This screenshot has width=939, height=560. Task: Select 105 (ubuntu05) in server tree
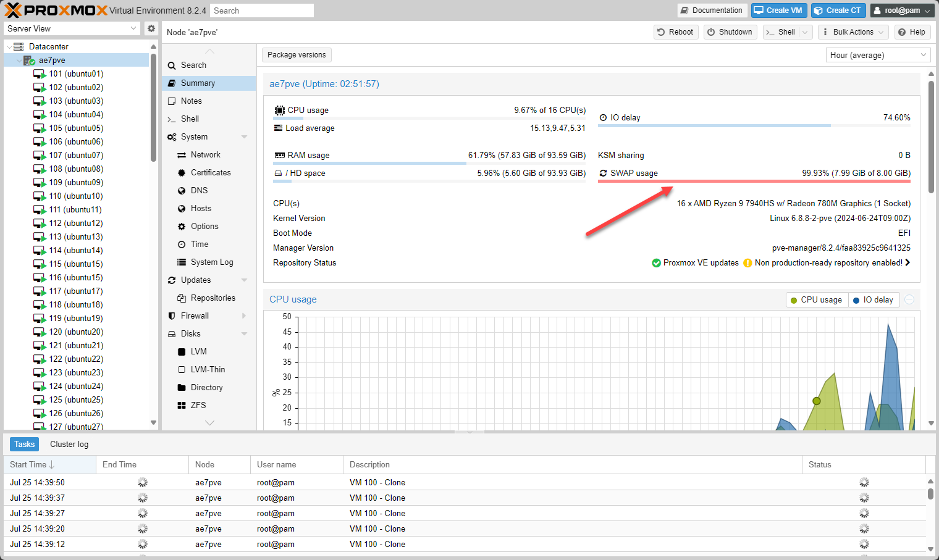(77, 128)
